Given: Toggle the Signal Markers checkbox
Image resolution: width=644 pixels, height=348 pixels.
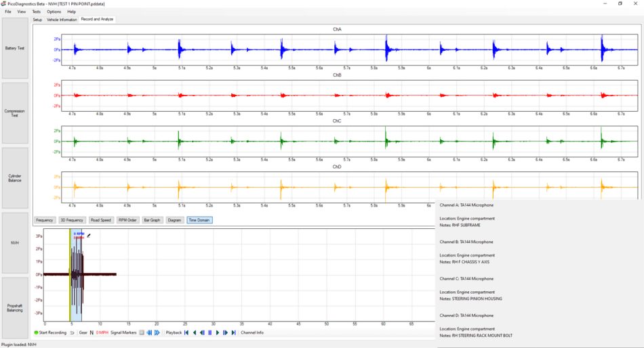Looking at the screenshot, I should click(x=142, y=332).
